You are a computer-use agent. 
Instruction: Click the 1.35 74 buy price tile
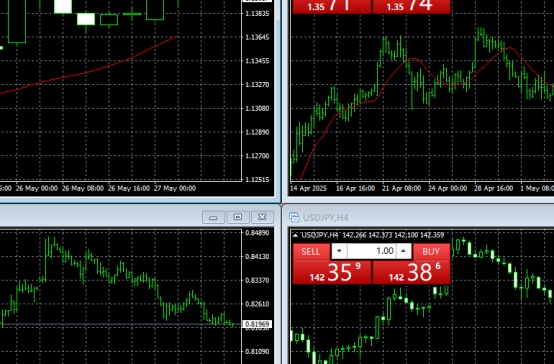coord(411,7)
